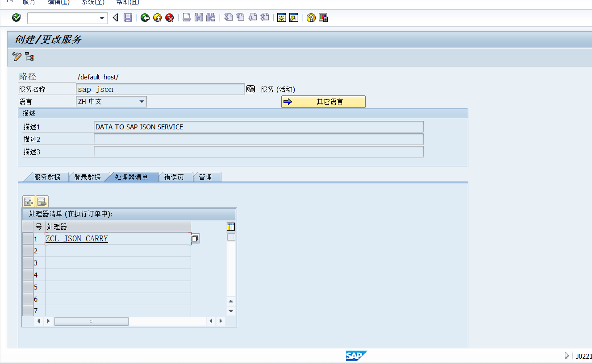Click the First Page icon
592x364 pixels.
click(229, 18)
